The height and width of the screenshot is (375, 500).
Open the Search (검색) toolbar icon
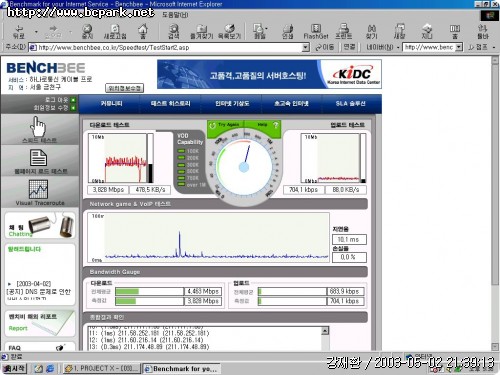[x=174, y=29]
